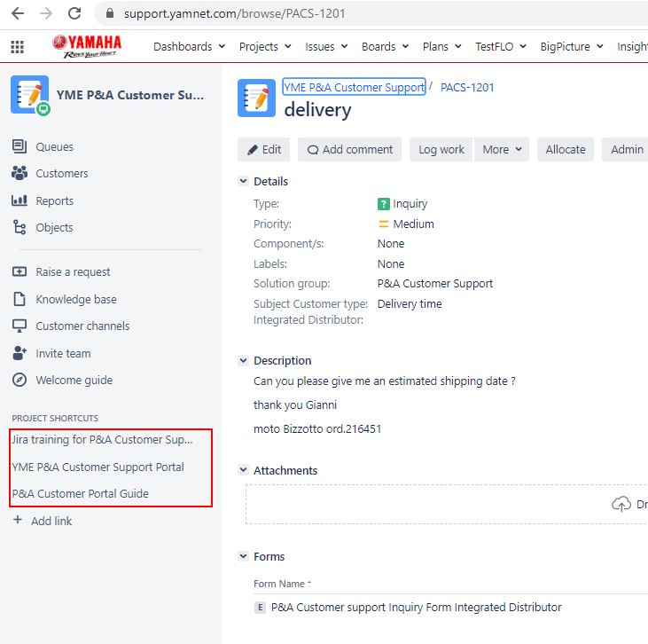
Task: Collapse the Details section
Action: (244, 181)
